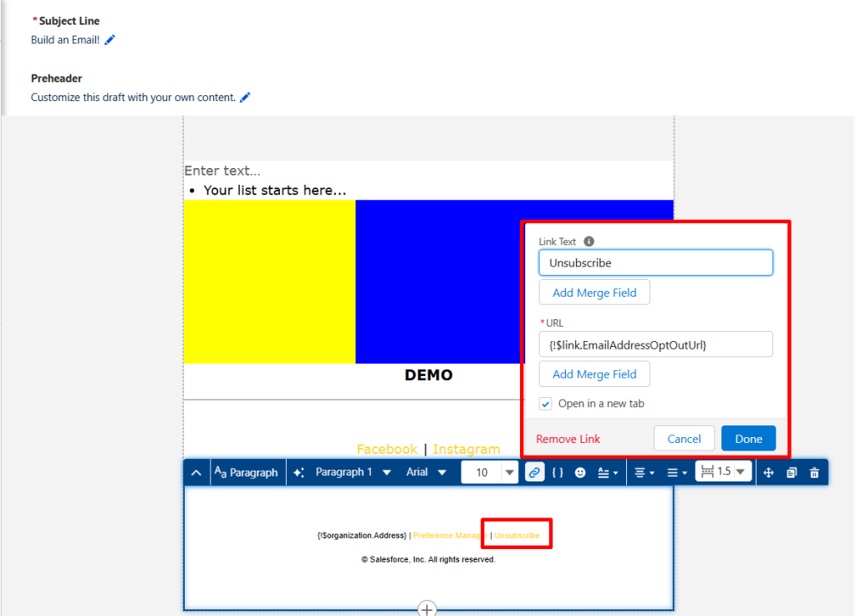Click the emoji picker icon
This screenshot has width=856, height=616.
(580, 471)
